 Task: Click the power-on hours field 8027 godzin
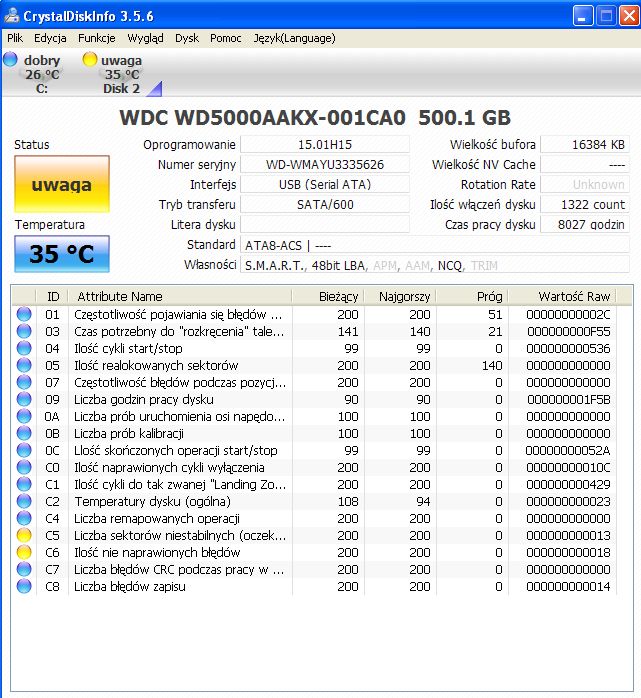pos(585,224)
